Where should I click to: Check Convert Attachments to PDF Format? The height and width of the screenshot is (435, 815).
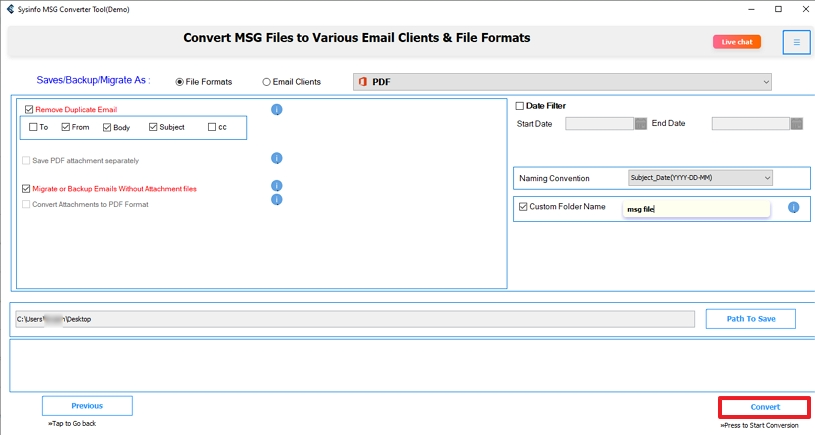[26, 204]
